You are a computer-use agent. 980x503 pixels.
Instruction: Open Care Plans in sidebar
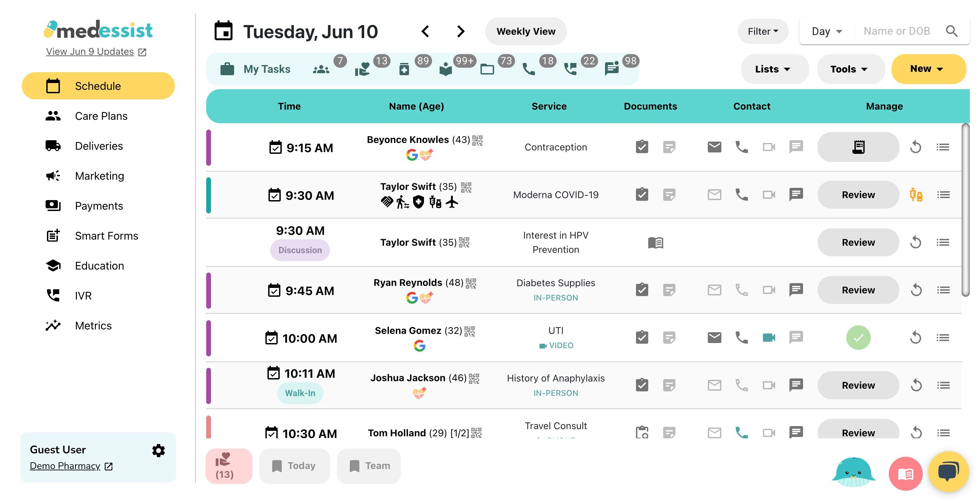tap(101, 116)
